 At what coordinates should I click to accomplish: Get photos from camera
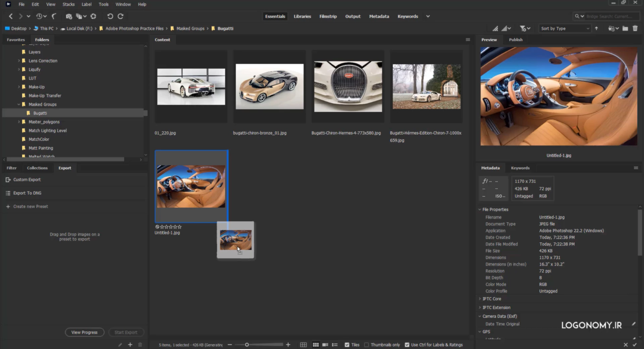point(69,16)
